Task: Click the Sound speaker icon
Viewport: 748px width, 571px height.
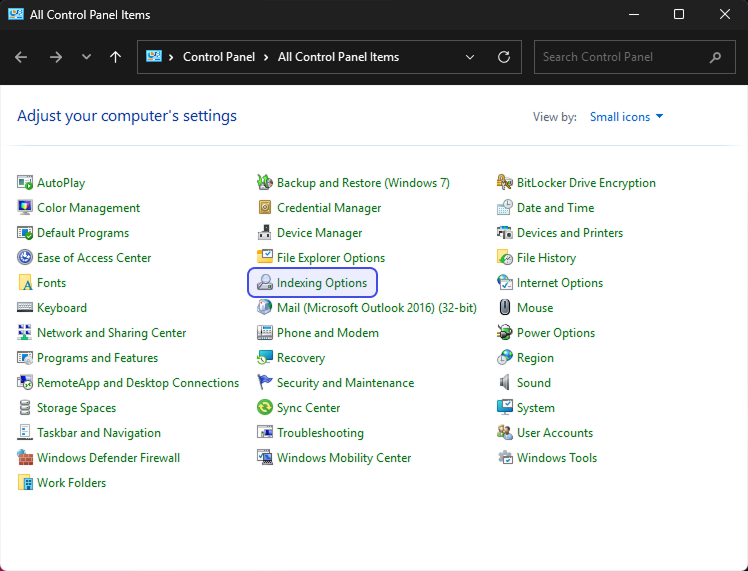Action: (x=505, y=383)
